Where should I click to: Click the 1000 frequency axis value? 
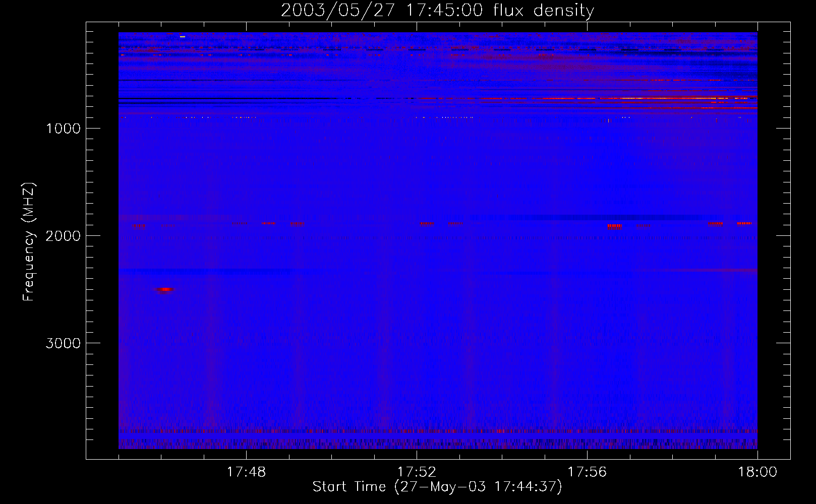point(63,129)
